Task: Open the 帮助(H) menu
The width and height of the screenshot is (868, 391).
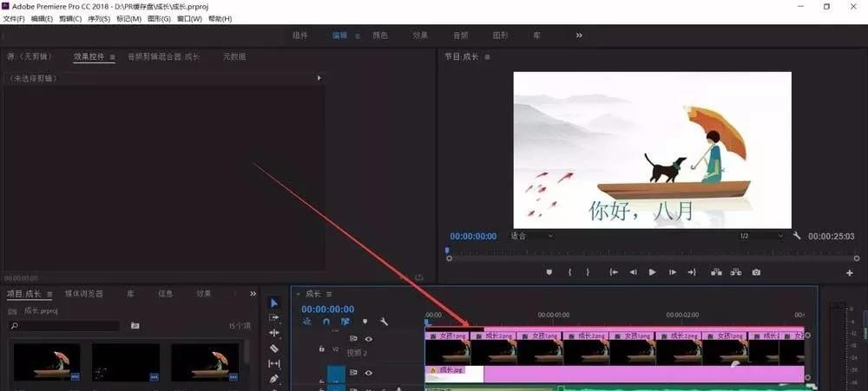Action: (x=220, y=19)
